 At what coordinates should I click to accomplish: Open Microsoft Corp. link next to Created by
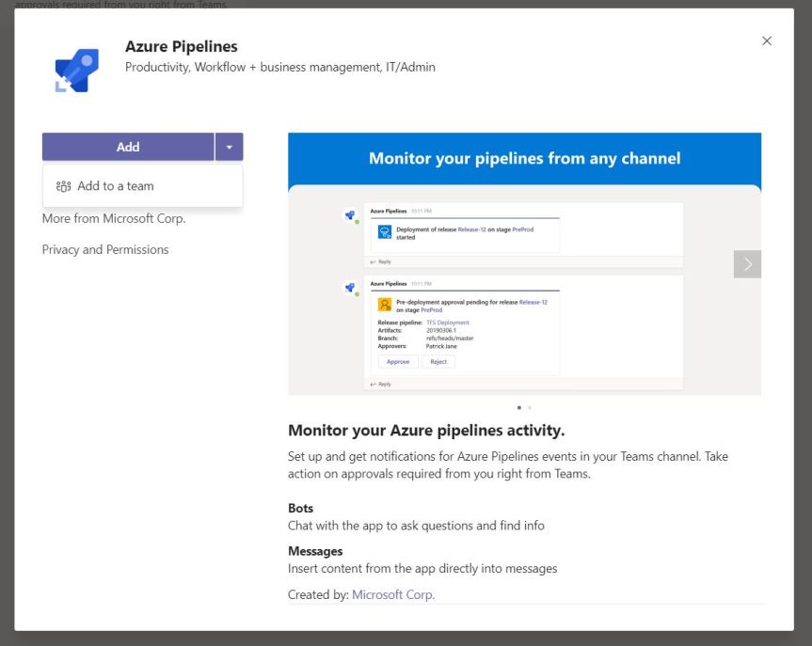pyautogui.click(x=393, y=594)
